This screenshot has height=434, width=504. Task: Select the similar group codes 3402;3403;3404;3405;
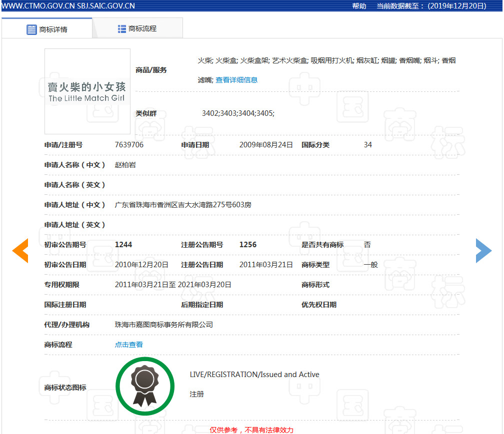(x=238, y=113)
